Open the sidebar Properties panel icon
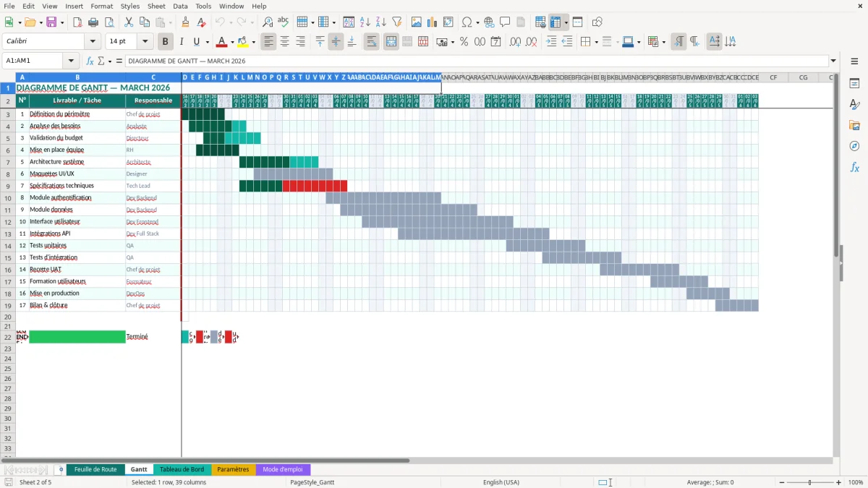The image size is (868, 488). tap(854, 83)
